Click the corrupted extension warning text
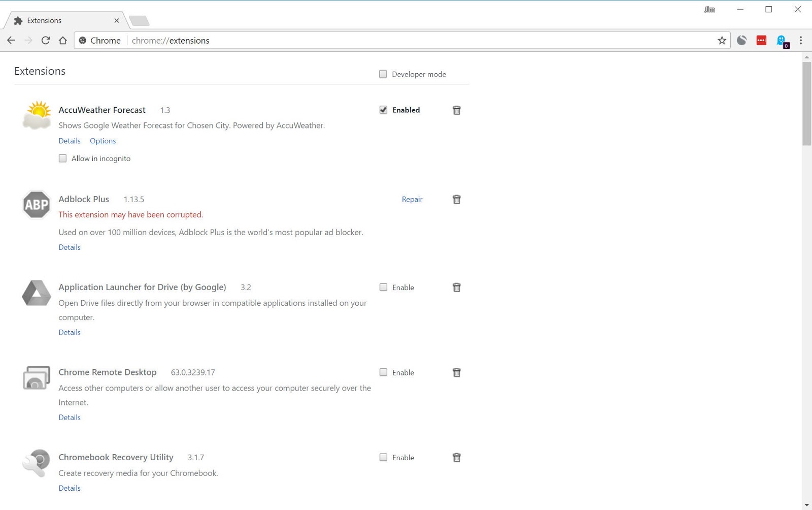Image resolution: width=812 pixels, height=510 pixels. 130,214
